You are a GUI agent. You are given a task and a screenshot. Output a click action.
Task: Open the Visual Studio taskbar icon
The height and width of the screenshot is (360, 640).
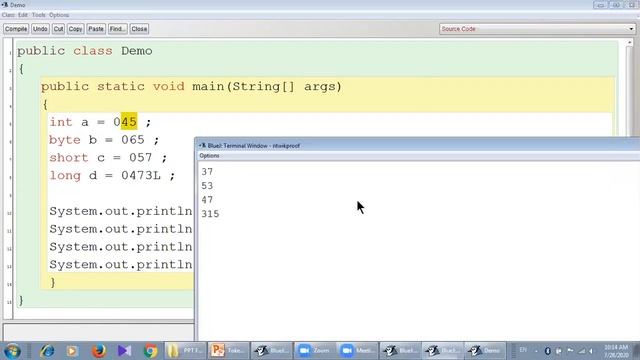click(124, 351)
